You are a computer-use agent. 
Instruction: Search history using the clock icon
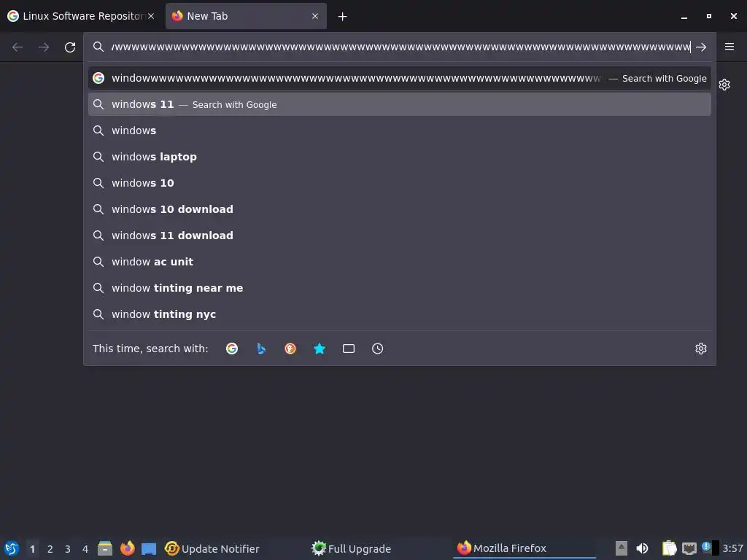tap(377, 349)
